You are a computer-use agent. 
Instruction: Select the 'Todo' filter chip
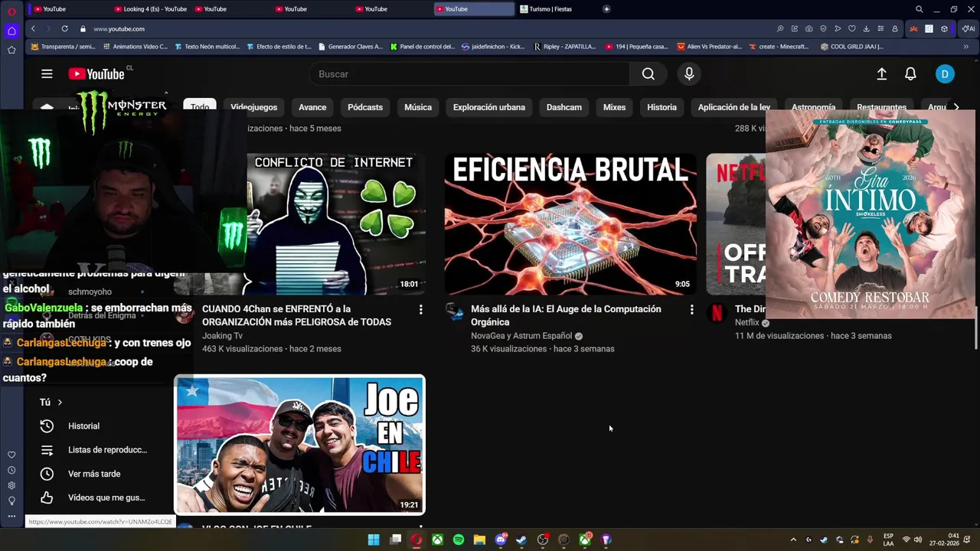click(200, 107)
